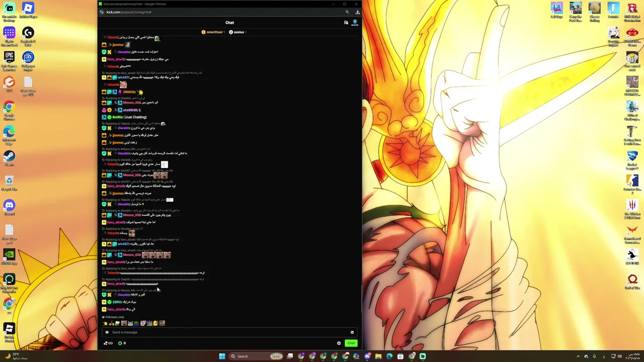Viewport: 644px width, 362px height.
Task: Show hidden system tray icons
Action: tap(578, 356)
